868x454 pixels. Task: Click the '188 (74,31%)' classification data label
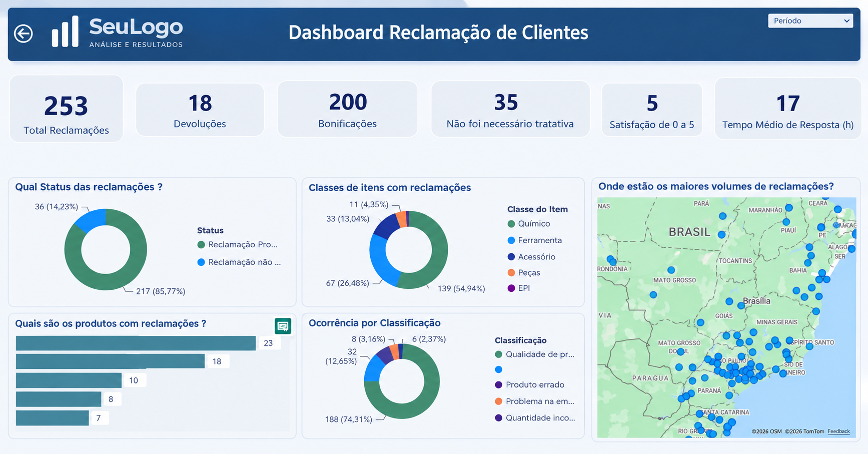[349, 419]
